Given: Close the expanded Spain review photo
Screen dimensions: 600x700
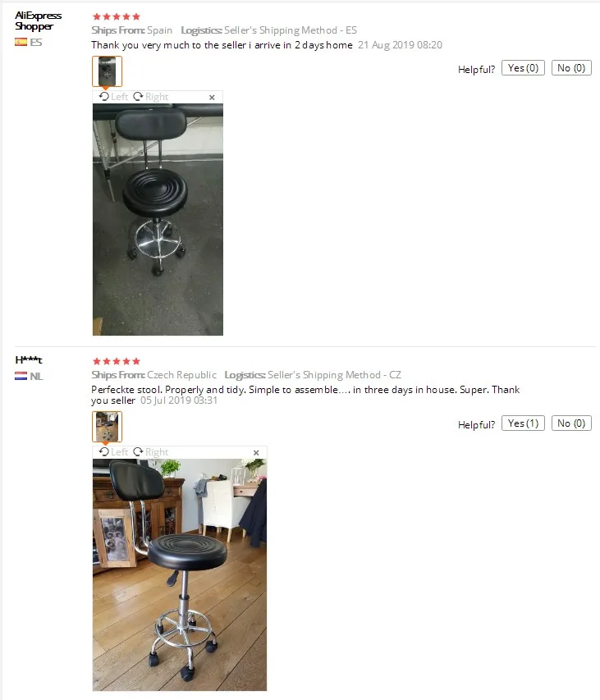Looking at the screenshot, I should tap(212, 98).
